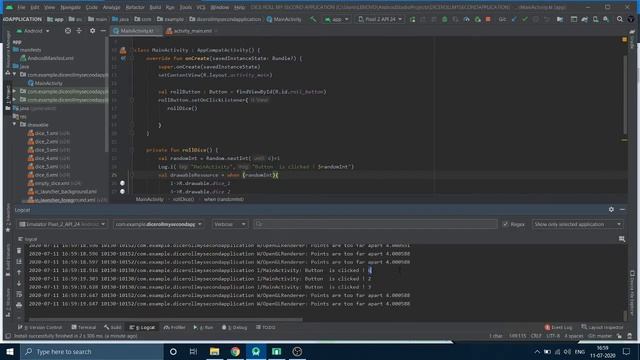Click Windows Start button
Image resolution: width=640 pixels, height=360 pixels.
pyautogui.click(x=10, y=351)
